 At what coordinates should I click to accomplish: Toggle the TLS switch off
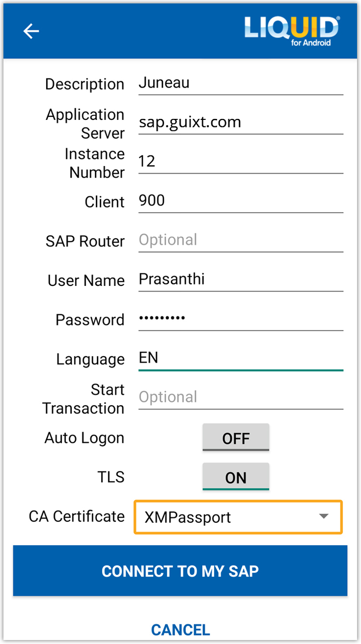coord(235,477)
